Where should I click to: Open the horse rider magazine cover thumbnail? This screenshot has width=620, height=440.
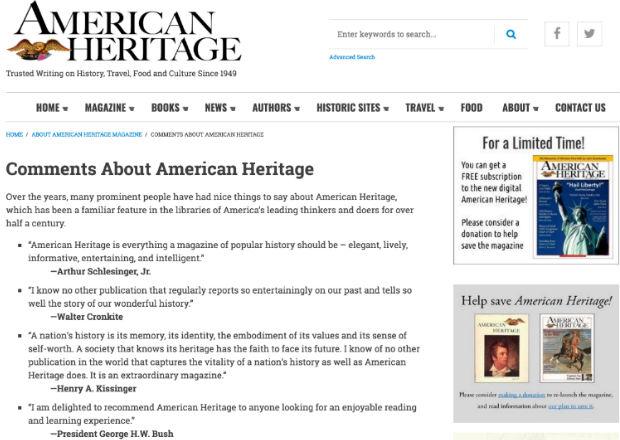coord(567,348)
